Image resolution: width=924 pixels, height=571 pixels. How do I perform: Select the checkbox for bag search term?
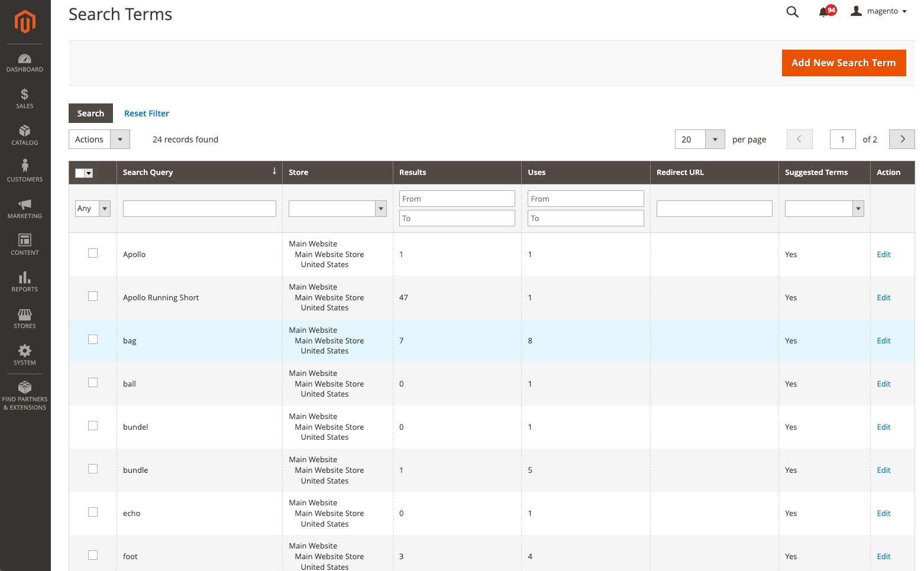93,339
